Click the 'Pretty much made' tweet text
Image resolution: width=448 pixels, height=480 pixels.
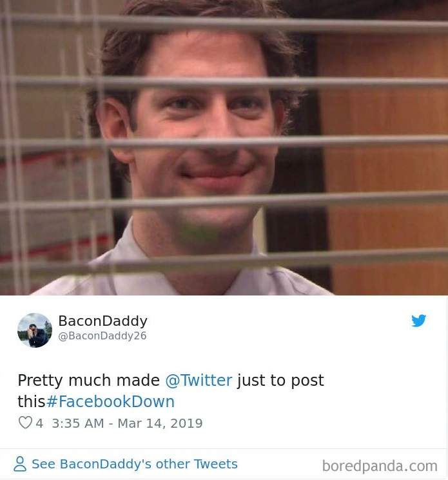coord(89,380)
